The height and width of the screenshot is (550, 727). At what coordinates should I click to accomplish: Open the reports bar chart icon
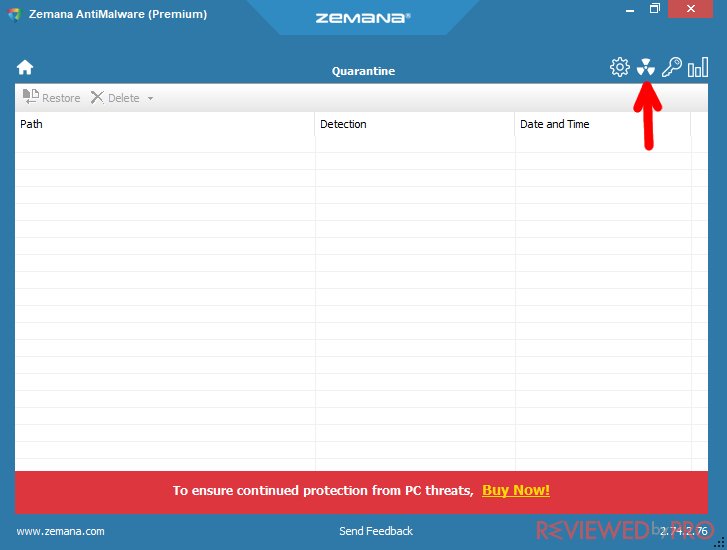coord(698,67)
